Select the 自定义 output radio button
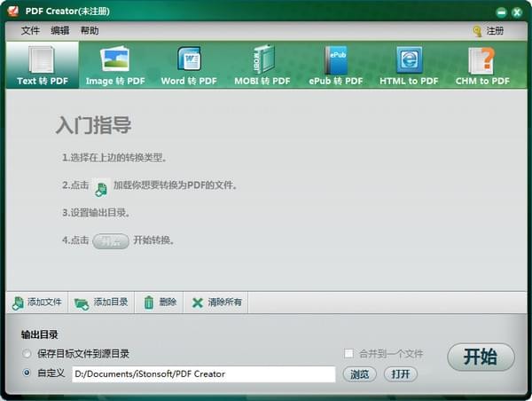This screenshot has height=401, width=532. tap(27, 373)
